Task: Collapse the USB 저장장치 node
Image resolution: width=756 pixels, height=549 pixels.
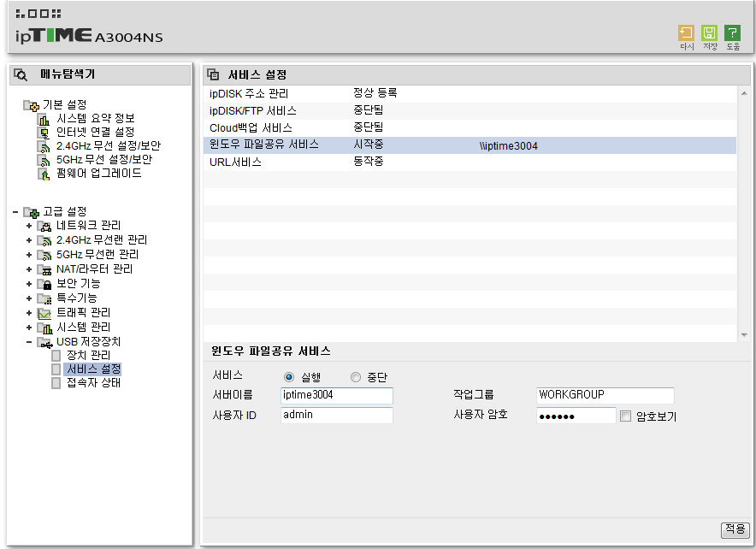Action: pyautogui.click(x=29, y=342)
